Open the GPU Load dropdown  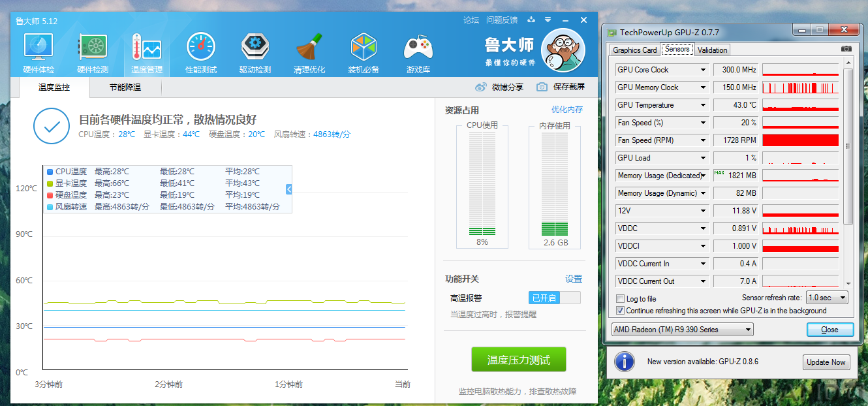[704, 158]
